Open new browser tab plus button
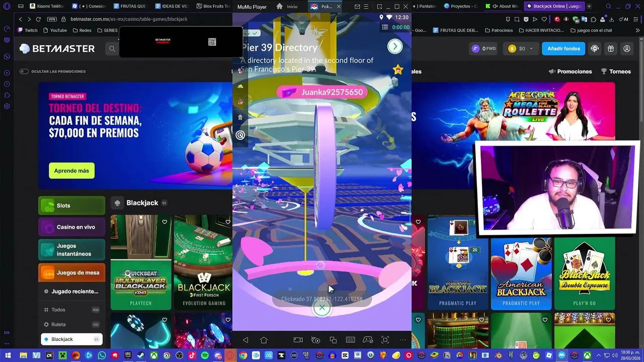644x362 pixels. point(589,7)
